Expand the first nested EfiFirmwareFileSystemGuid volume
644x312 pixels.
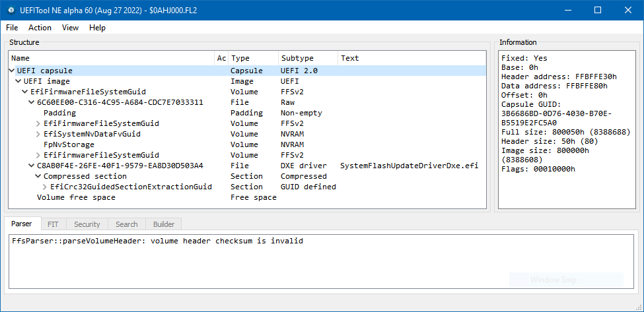click(x=38, y=123)
